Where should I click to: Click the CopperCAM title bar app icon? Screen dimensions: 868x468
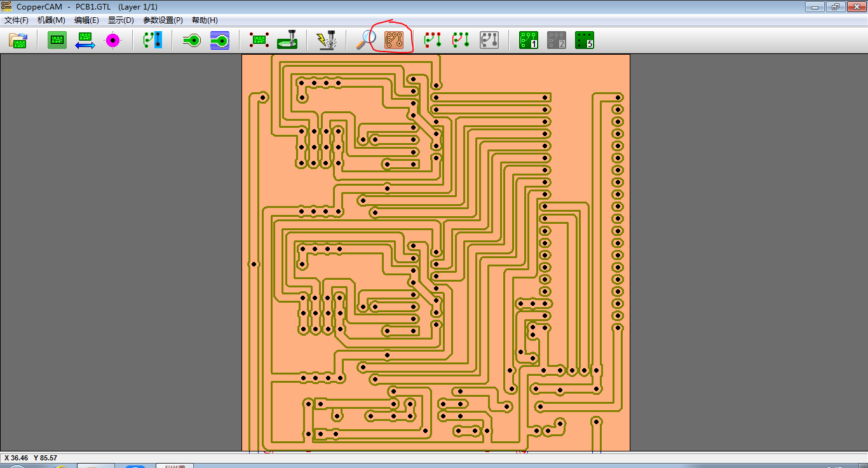point(6,6)
